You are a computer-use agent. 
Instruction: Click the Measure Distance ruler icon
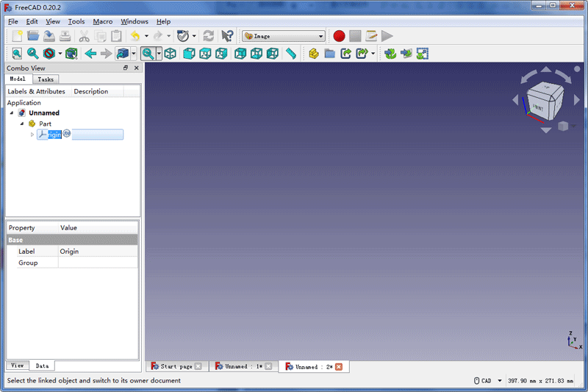[x=291, y=54]
